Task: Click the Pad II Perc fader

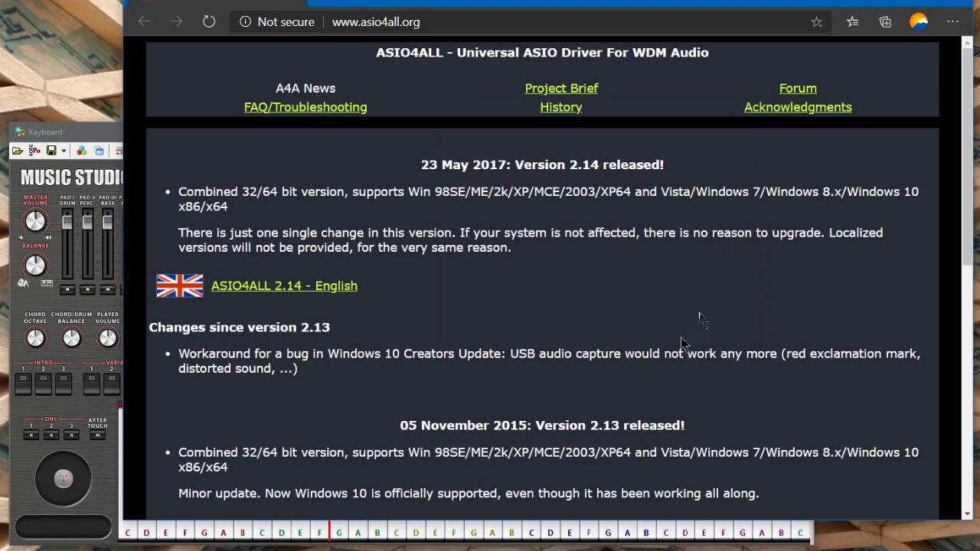Action: (x=87, y=222)
